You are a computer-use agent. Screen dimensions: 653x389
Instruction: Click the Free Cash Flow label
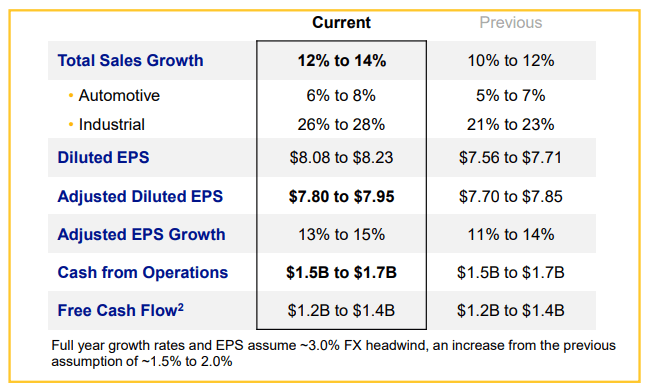[x=121, y=310]
